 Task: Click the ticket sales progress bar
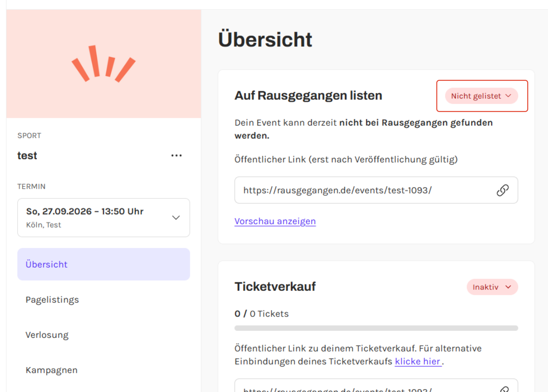pyautogui.click(x=376, y=328)
